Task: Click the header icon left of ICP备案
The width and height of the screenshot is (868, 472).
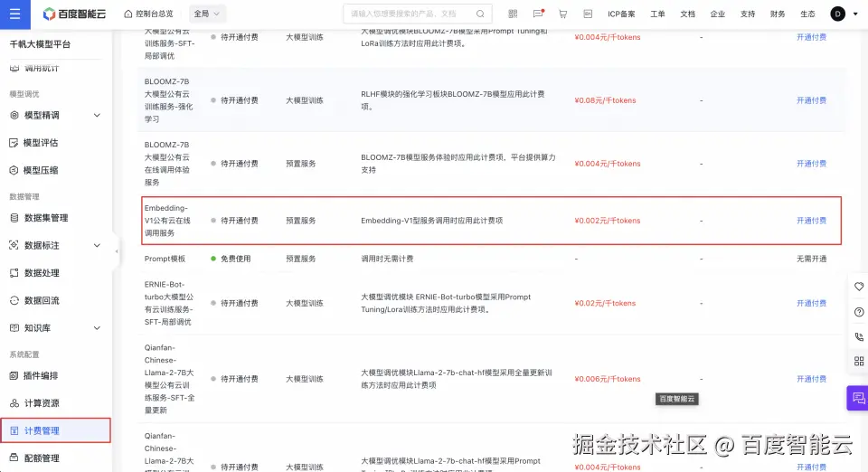Action: (588, 14)
